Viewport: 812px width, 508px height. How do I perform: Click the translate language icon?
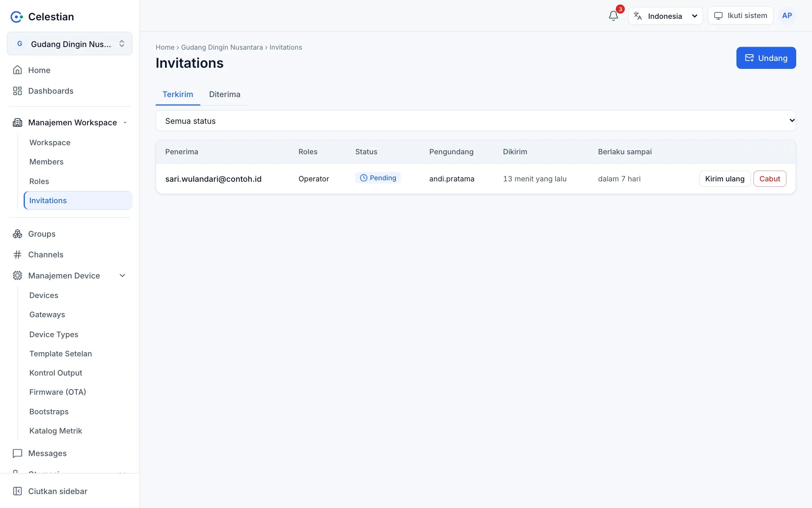coord(638,16)
